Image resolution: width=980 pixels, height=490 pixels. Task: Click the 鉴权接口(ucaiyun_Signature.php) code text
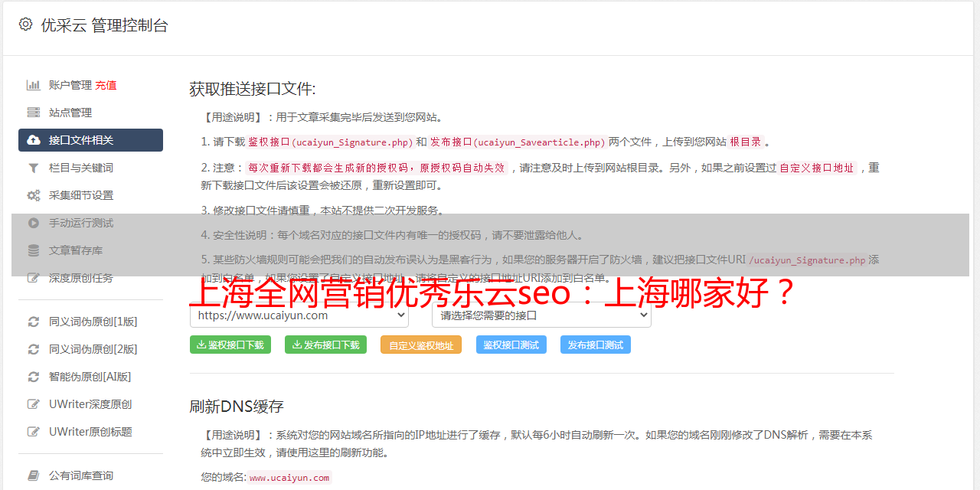[330, 142]
